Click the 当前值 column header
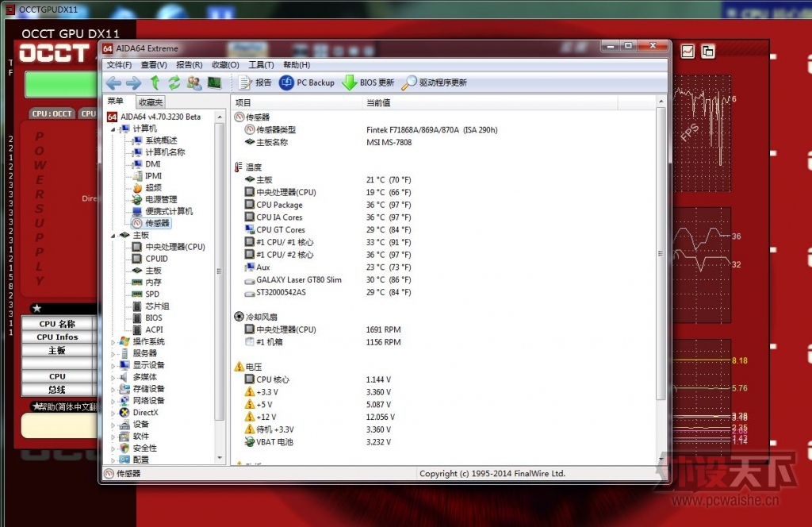This screenshot has width=812, height=527. [x=490, y=102]
